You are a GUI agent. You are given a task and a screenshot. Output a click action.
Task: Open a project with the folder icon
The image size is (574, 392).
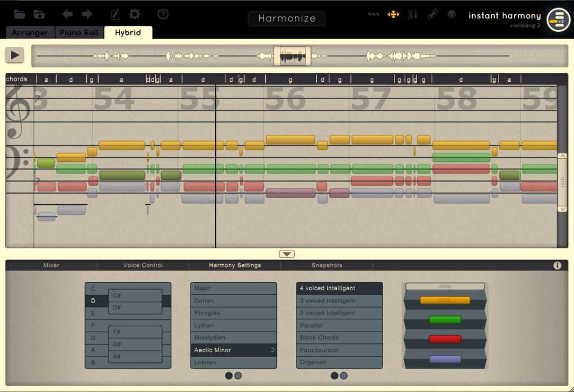pos(19,14)
